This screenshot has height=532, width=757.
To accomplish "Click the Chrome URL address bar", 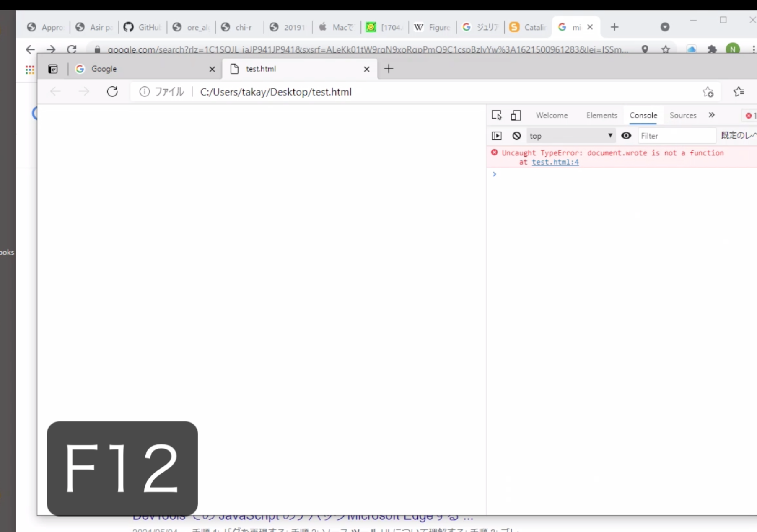I will click(x=368, y=49).
